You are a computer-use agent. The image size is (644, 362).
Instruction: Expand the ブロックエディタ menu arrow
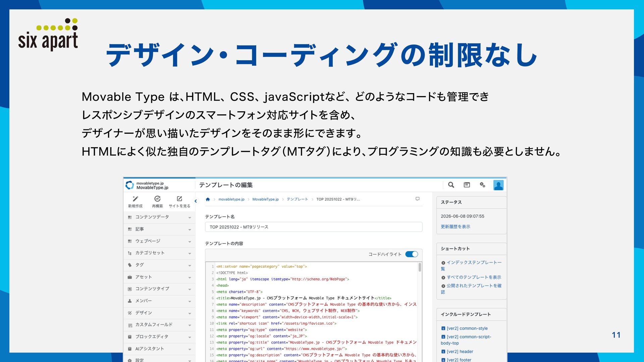(190, 338)
